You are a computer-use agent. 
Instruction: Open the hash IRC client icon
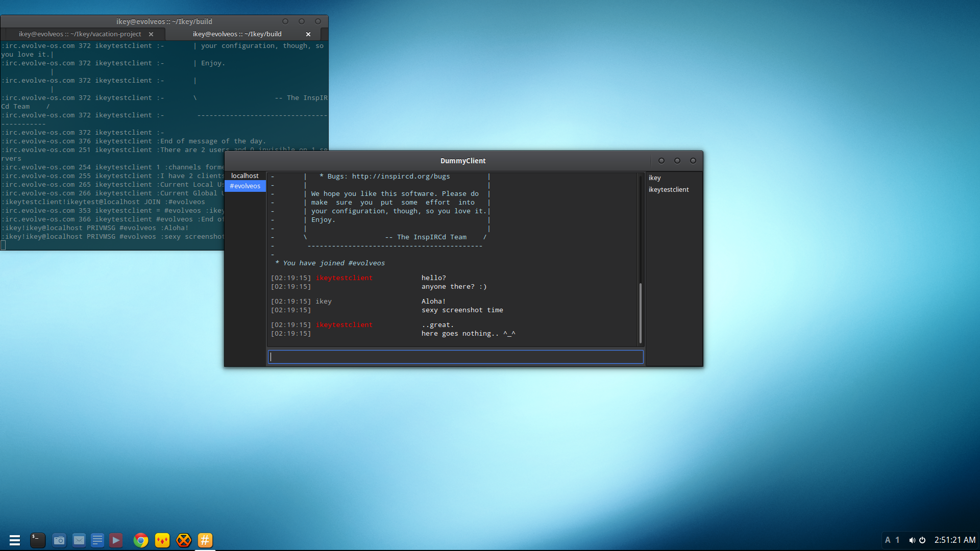coord(205,540)
